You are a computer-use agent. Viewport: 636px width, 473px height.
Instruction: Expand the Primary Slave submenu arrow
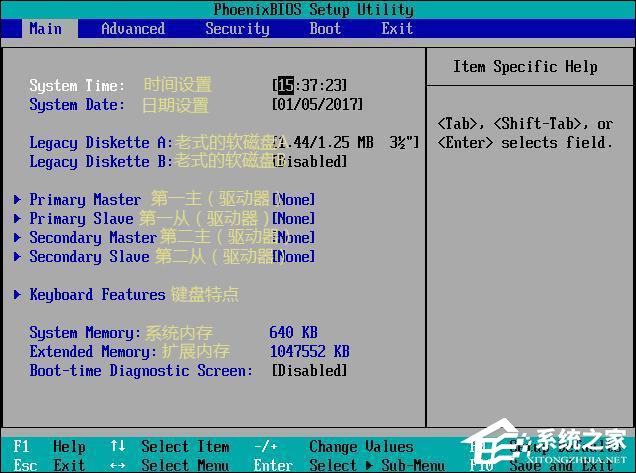click(x=18, y=218)
